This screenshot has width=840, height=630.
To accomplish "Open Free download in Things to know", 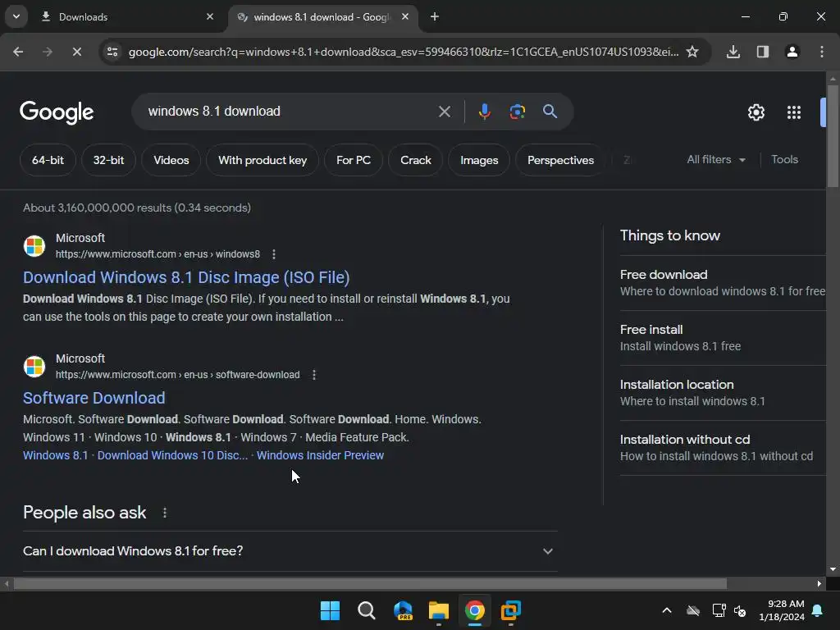I will pyautogui.click(x=723, y=283).
